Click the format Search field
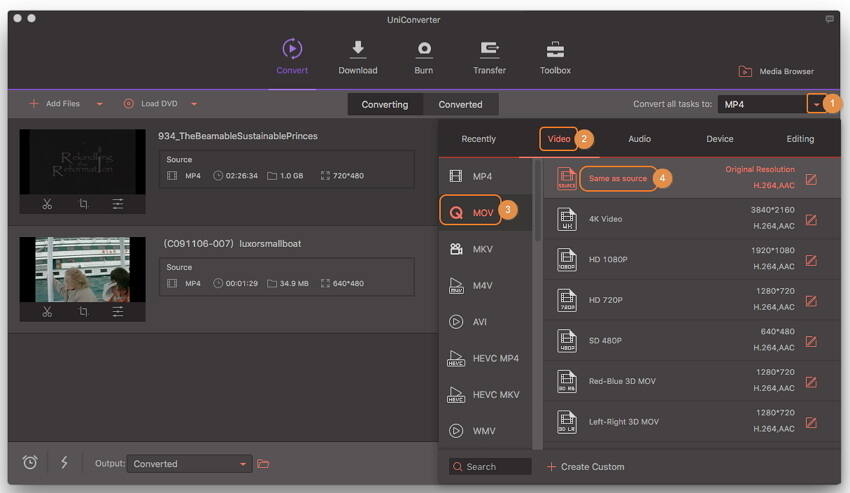 (x=490, y=466)
